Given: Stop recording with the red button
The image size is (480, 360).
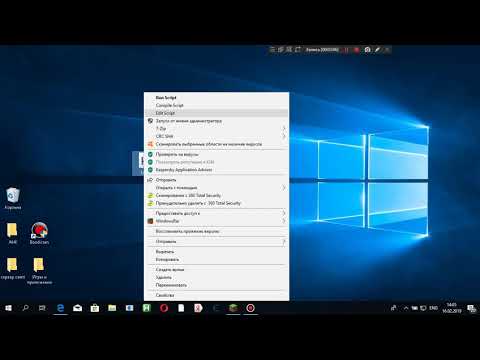Looking at the screenshot, I should click(356, 50).
